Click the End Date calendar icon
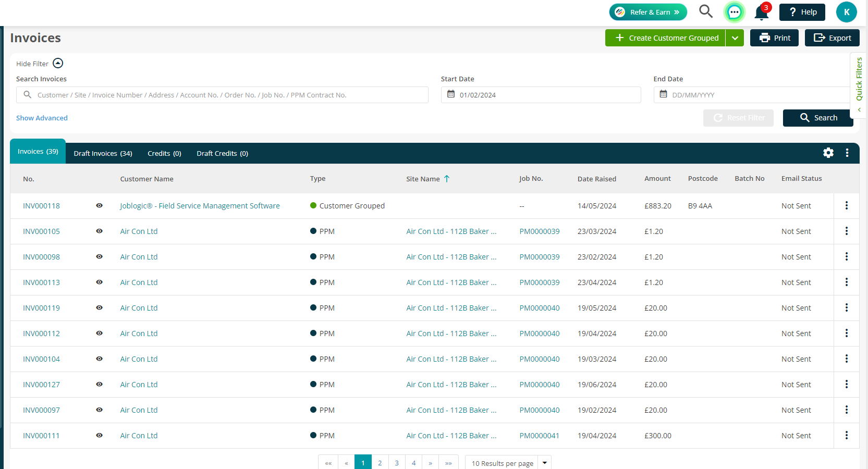Viewport: 868px width, 469px height. [663, 94]
